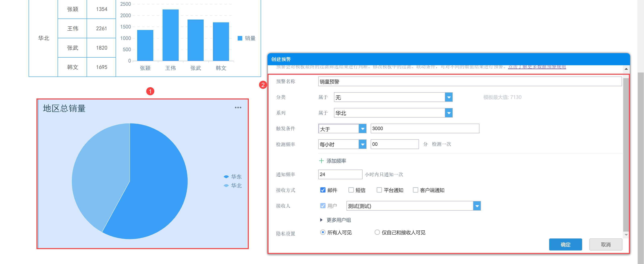This screenshot has width=644, height=264.
Task: Expand the 更多用户组 triangle
Action: 321,220
